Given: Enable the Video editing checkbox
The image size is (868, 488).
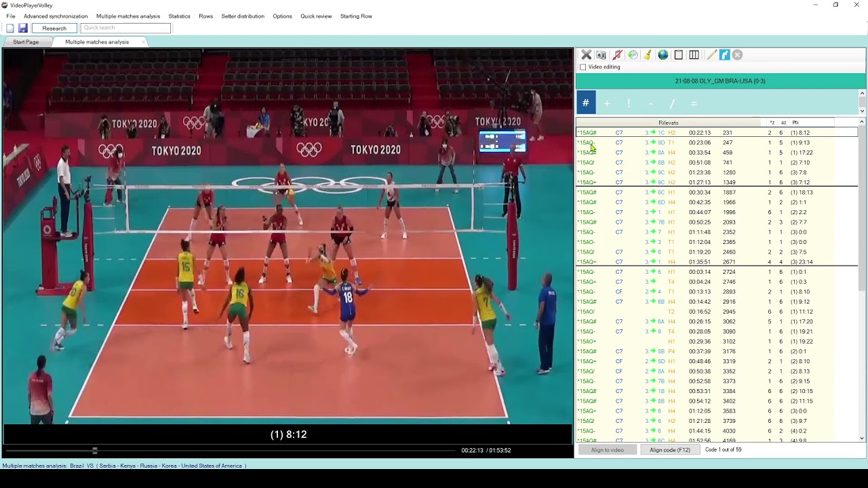Looking at the screenshot, I should [583, 66].
